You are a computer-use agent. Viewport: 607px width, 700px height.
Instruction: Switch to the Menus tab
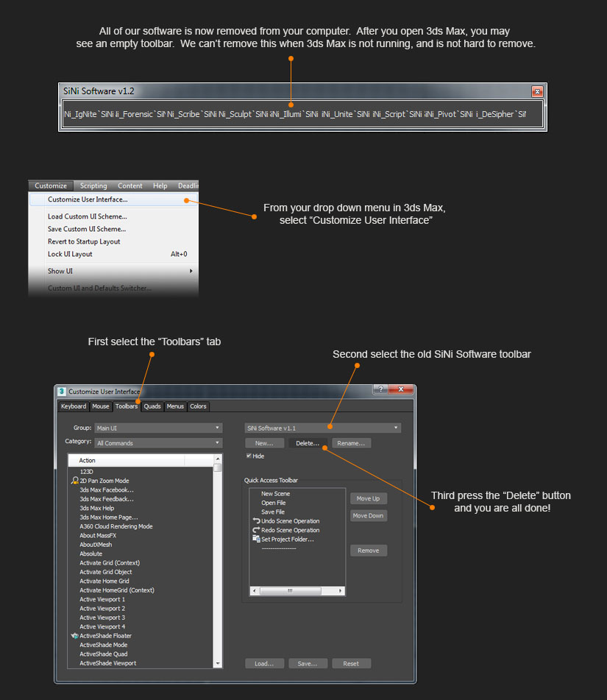coord(175,406)
